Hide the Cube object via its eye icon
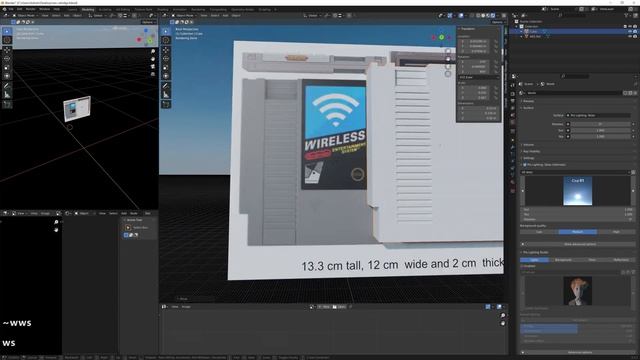This screenshot has width=640, height=360. click(630, 31)
